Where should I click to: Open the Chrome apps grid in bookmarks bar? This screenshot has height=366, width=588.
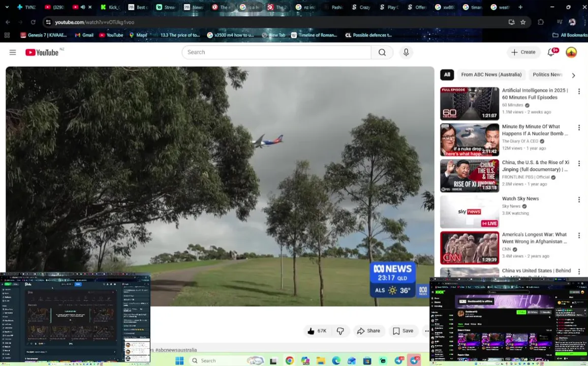pos(7,35)
